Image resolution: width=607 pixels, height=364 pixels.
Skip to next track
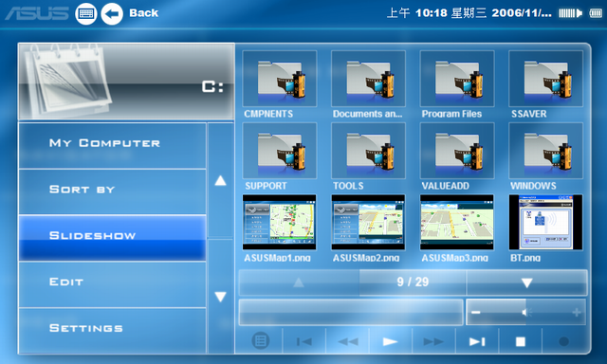click(x=477, y=341)
